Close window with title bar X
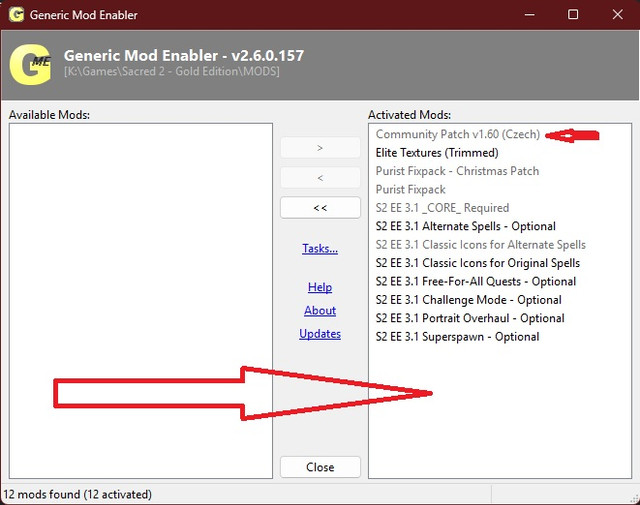Image resolution: width=640 pixels, height=505 pixels. coord(618,15)
